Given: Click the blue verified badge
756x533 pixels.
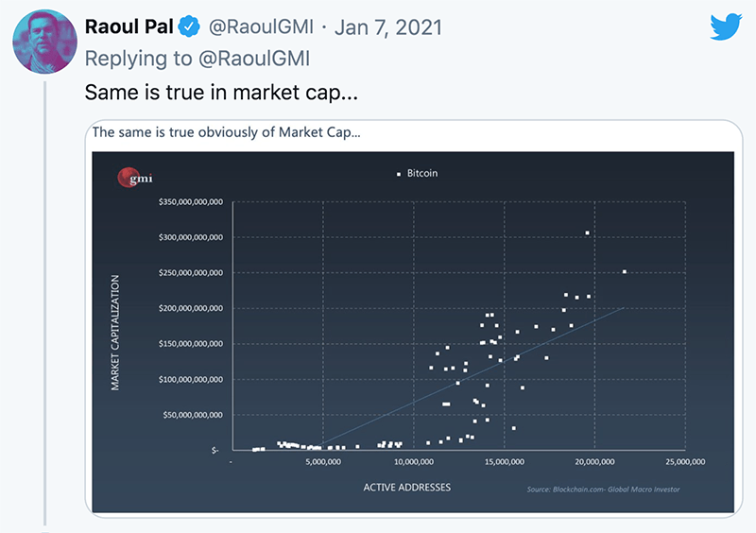Looking at the screenshot, I should point(189,26).
